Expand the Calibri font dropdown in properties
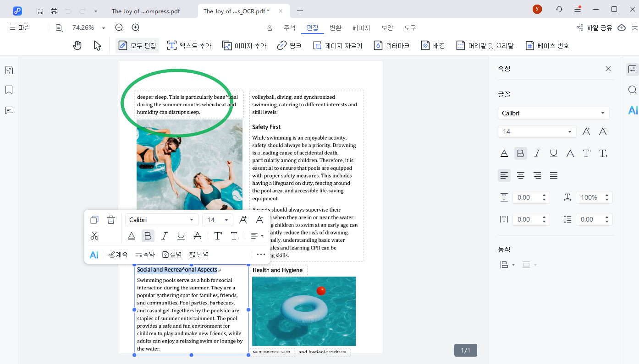 [x=602, y=113]
